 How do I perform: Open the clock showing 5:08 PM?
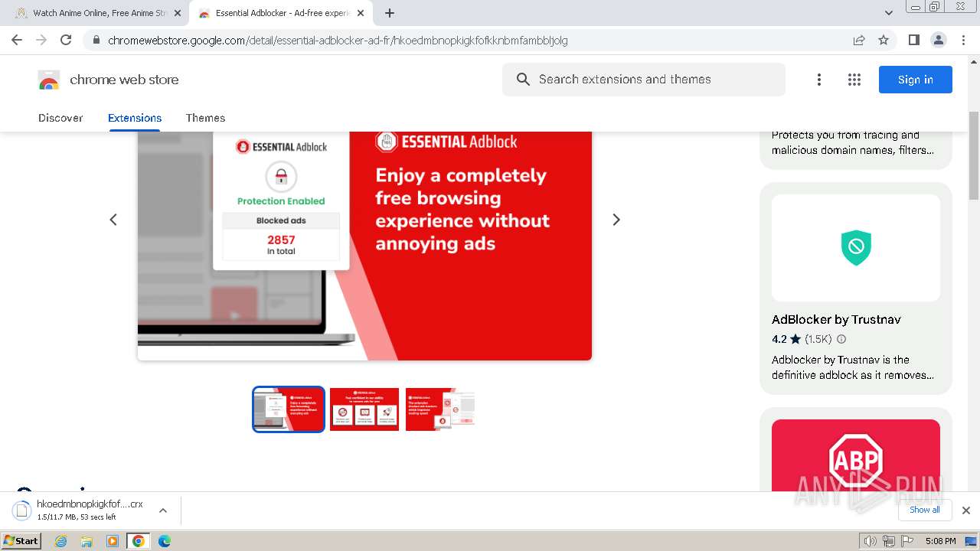point(940,541)
